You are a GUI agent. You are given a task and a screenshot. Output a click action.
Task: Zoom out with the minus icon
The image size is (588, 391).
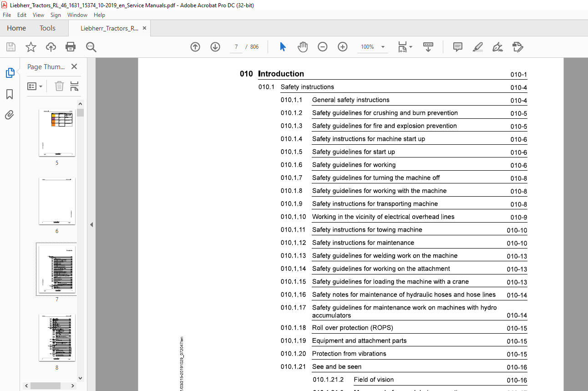coord(323,47)
